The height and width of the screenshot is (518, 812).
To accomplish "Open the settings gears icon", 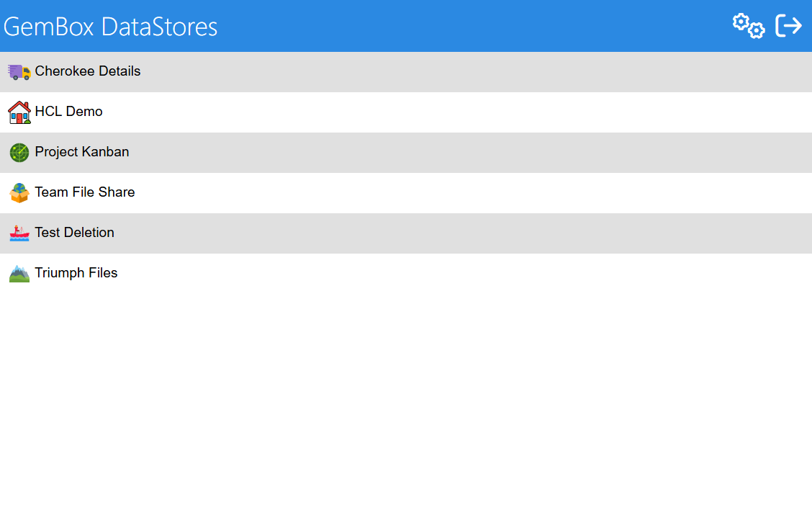I will coord(748,26).
